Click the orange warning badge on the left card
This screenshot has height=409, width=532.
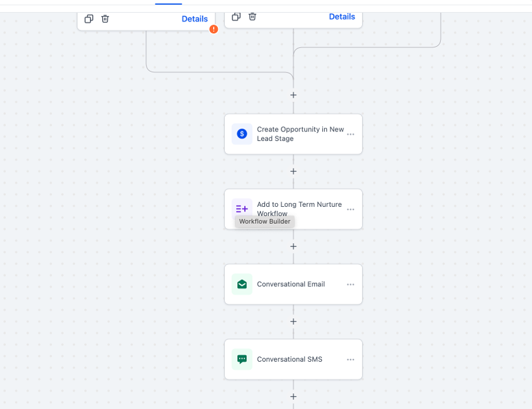point(214,29)
